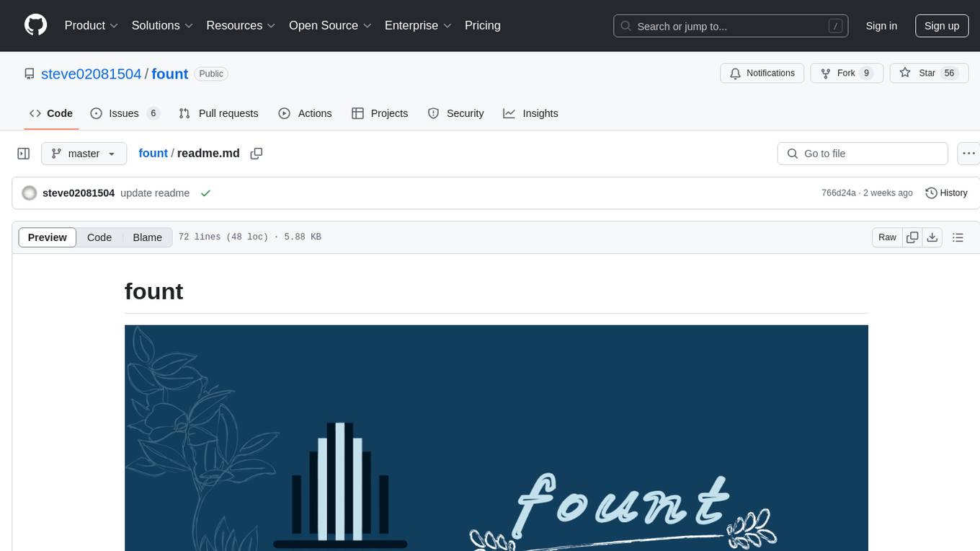Viewport: 980px width, 551px height.
Task: Click the Sign up button
Action: click(x=942, y=26)
